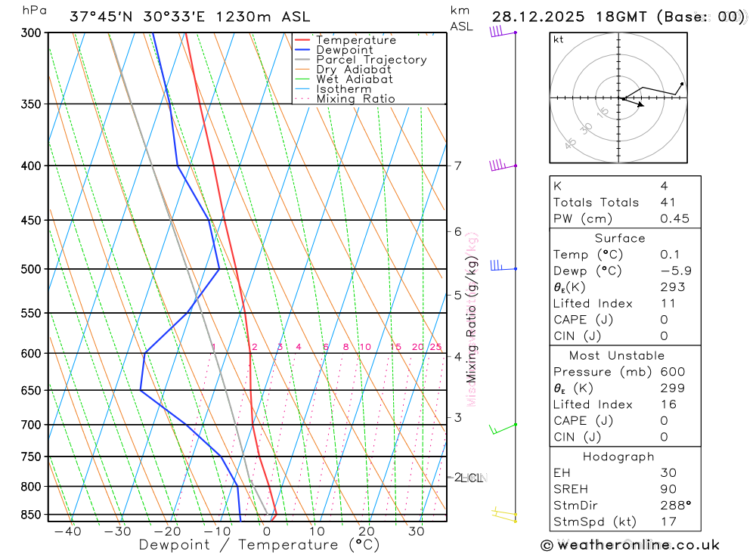This screenshot has height=554, width=756.
Task: Click the -20 temperature axis label
Action: 167,531
